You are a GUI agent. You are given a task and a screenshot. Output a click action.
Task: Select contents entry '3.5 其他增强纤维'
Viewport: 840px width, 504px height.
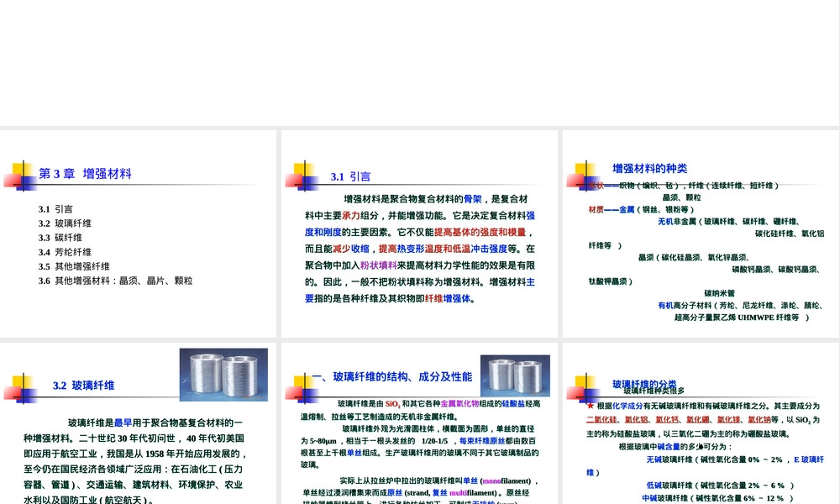74,267
